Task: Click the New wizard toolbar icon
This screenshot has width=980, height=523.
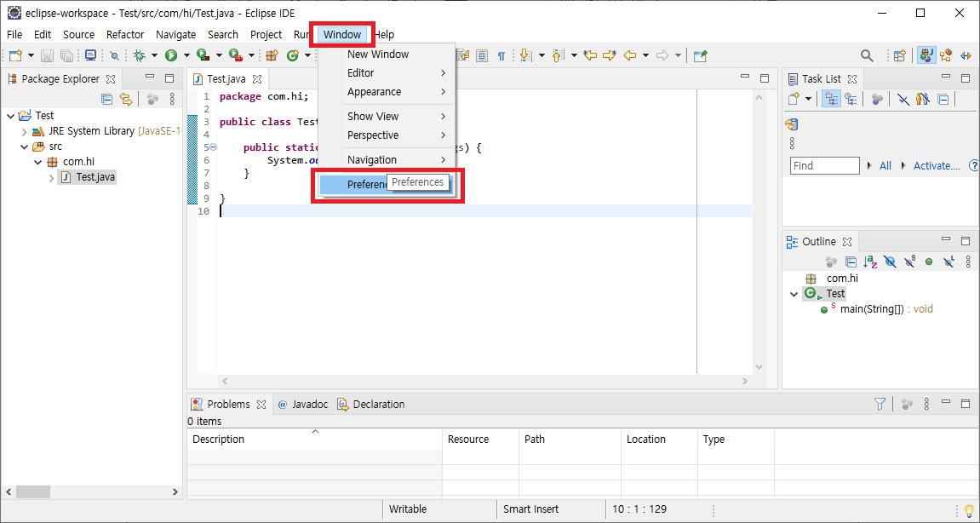Action: click(15, 55)
